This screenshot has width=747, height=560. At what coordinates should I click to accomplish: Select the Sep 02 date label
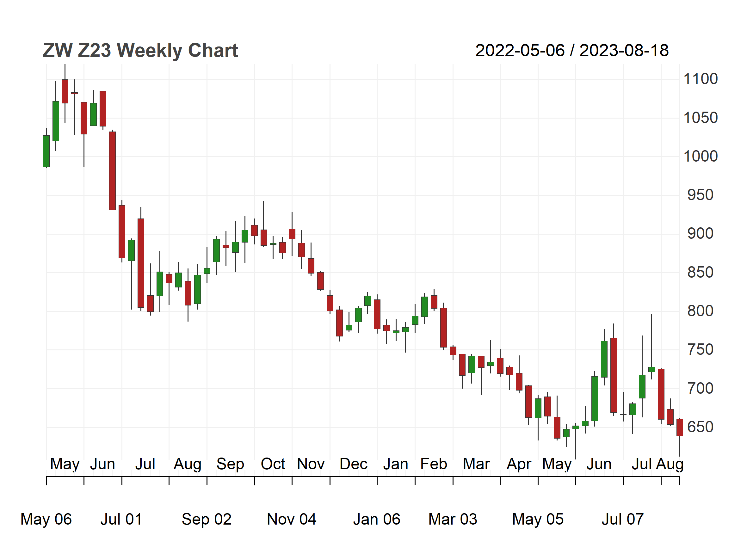206,520
